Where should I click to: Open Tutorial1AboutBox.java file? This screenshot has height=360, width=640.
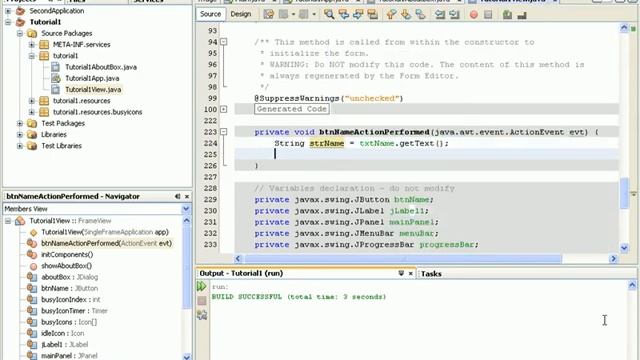point(101,67)
